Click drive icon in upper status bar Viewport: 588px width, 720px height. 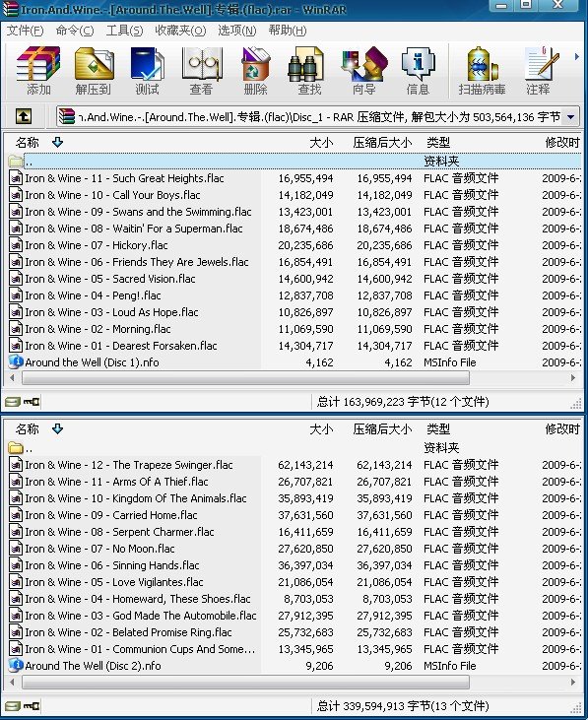pyautogui.click(x=13, y=402)
